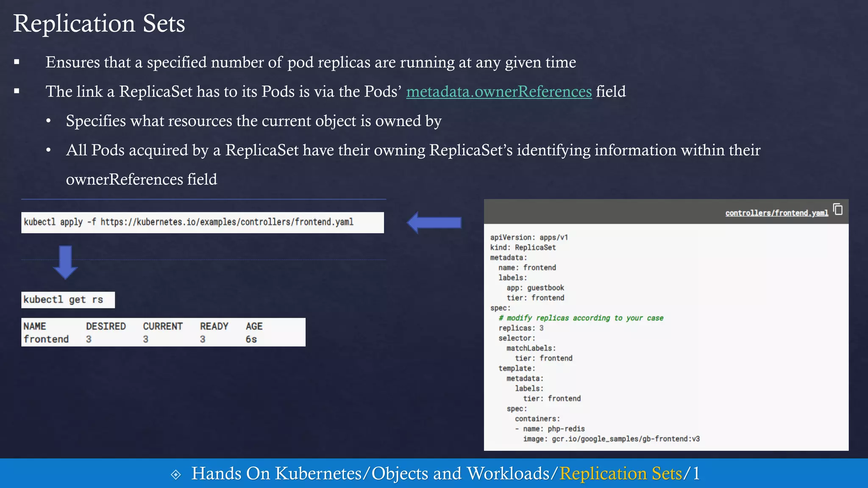
Task: Click 'replicas: 3' YAML line
Action: coord(521,328)
